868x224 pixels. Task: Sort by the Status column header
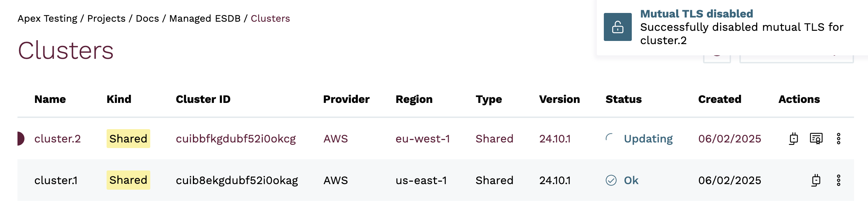[x=623, y=99]
